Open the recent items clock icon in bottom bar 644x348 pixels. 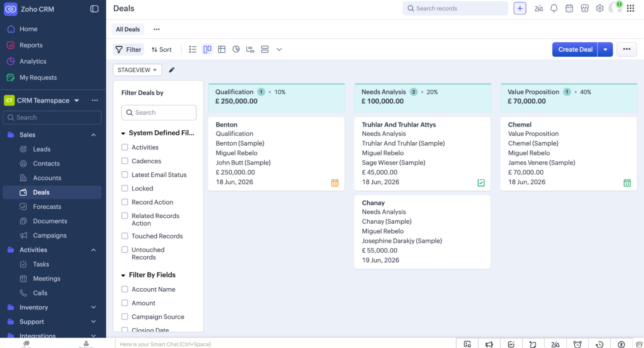tap(599, 344)
